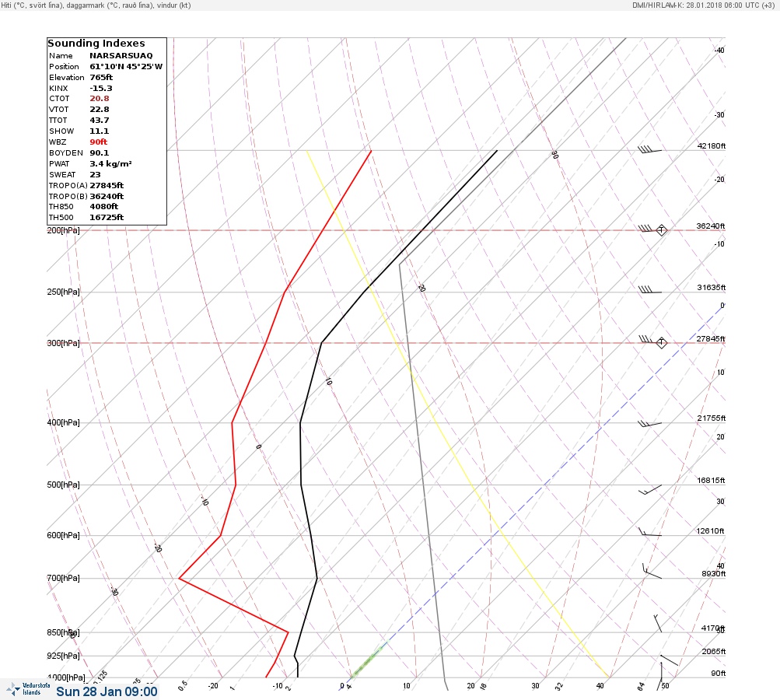Click the 2065ft height label
The height and width of the screenshot is (700, 780).
(714, 651)
